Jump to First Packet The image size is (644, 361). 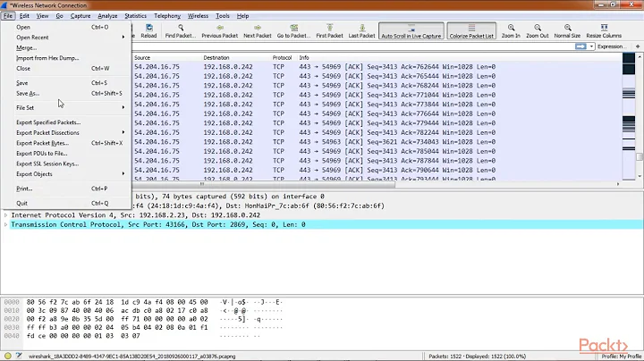coord(329,30)
